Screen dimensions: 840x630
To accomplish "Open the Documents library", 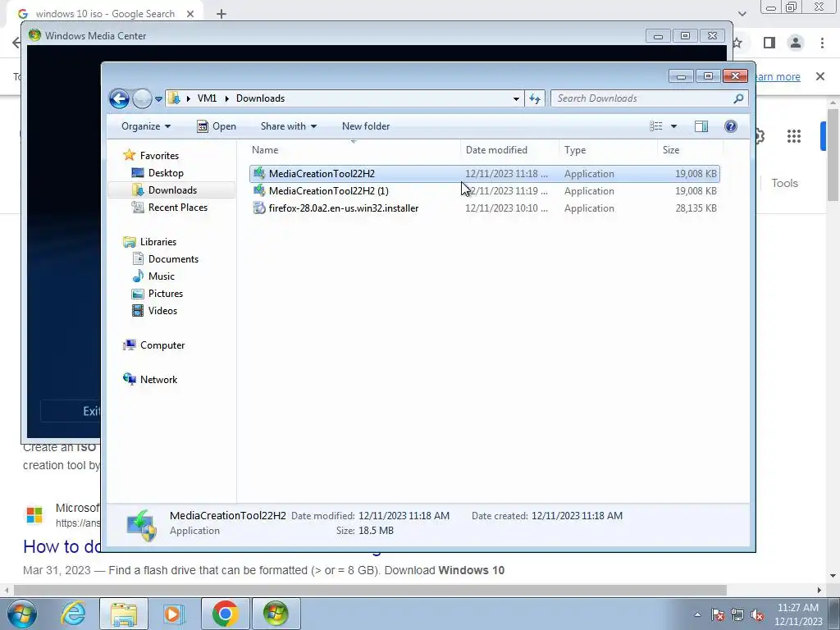I will [x=173, y=259].
